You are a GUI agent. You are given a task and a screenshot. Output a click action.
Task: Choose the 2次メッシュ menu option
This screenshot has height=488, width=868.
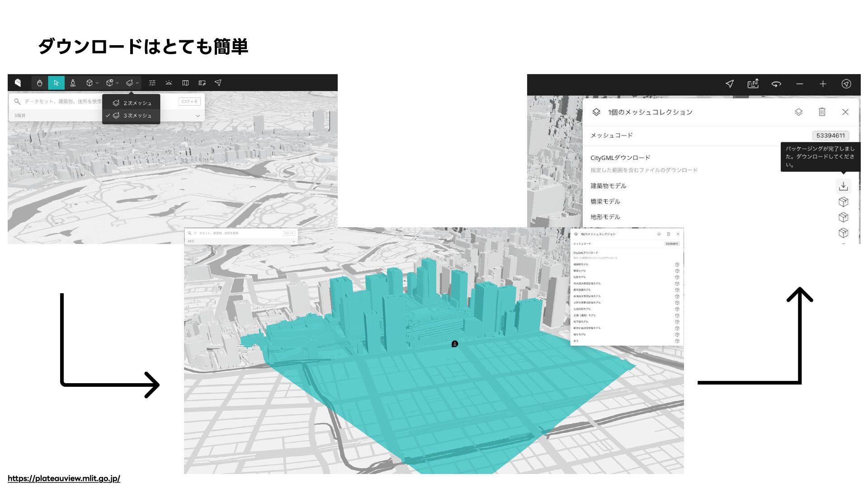coord(131,103)
